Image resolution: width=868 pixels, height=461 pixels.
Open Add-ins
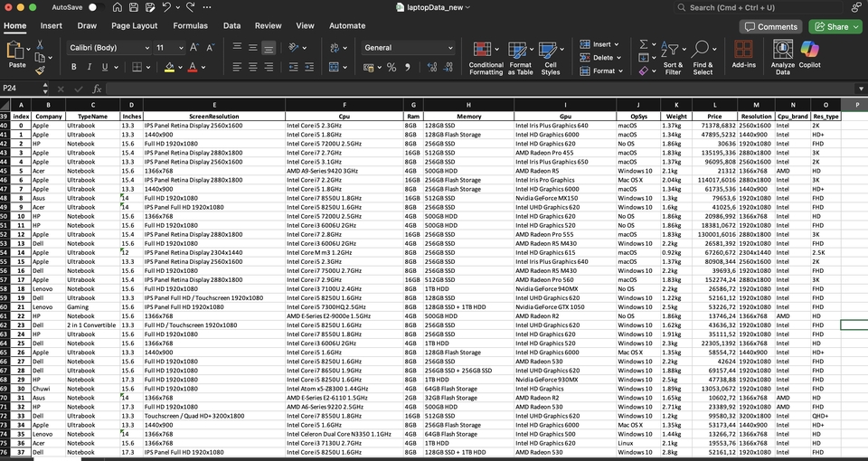point(743,54)
